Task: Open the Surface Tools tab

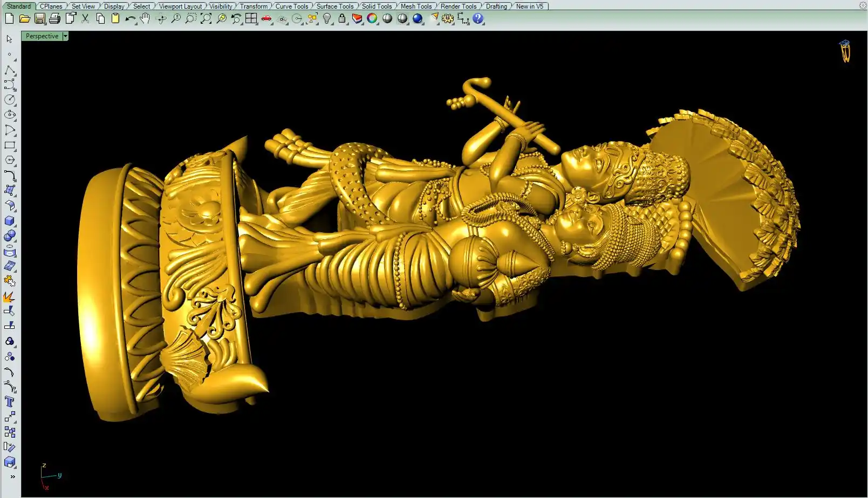Action: tap(334, 6)
